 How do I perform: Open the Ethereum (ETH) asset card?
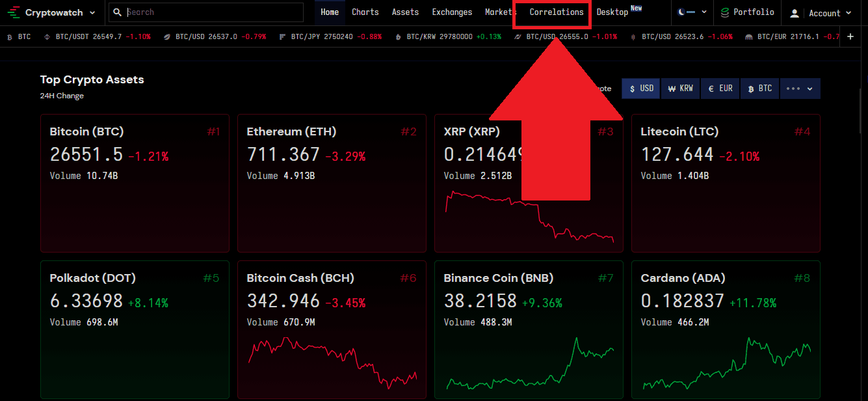click(332, 183)
